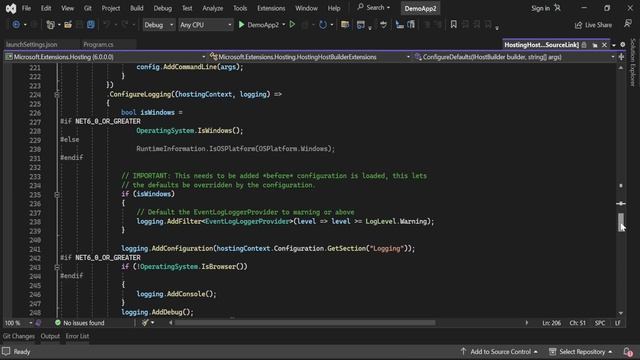Image resolution: width=640 pixels, height=360 pixels.
Task: Click the navigate backward button
Action: click(16, 25)
